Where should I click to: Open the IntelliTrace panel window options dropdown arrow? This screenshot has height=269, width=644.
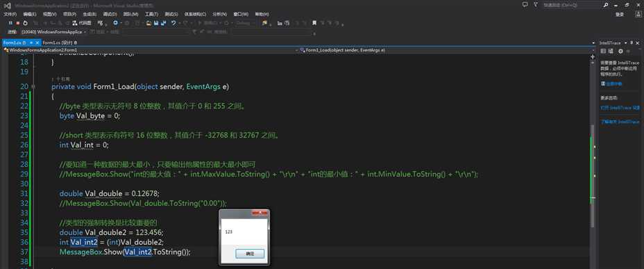point(625,43)
